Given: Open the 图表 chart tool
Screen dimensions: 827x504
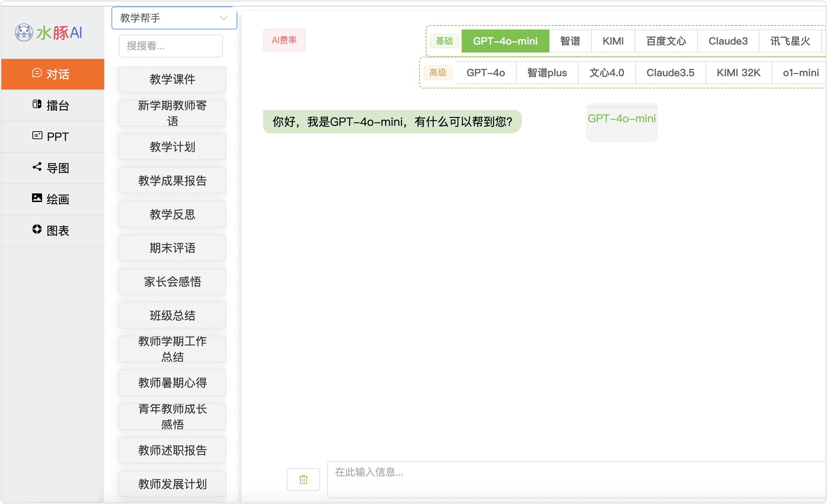Looking at the screenshot, I should point(52,230).
